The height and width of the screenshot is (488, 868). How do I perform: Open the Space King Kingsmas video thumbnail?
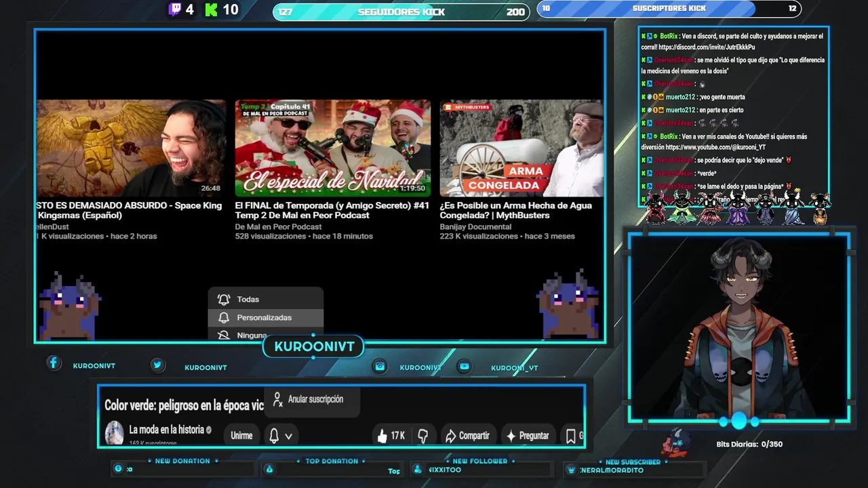coord(131,148)
